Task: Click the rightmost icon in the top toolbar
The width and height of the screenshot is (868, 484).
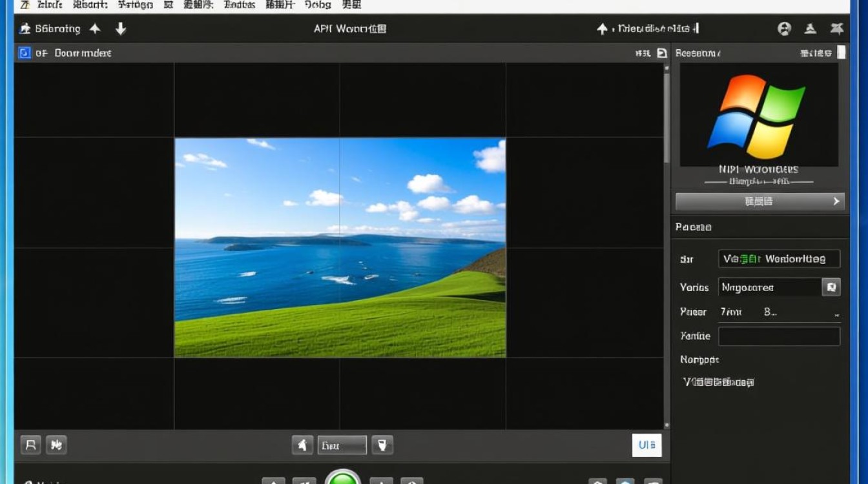Action: [x=836, y=28]
